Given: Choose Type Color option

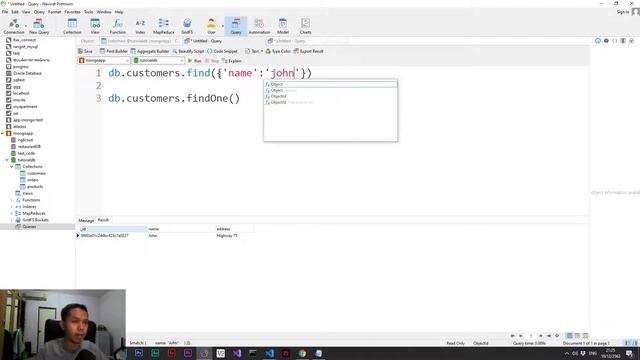Looking at the screenshot, I should 278,51.
